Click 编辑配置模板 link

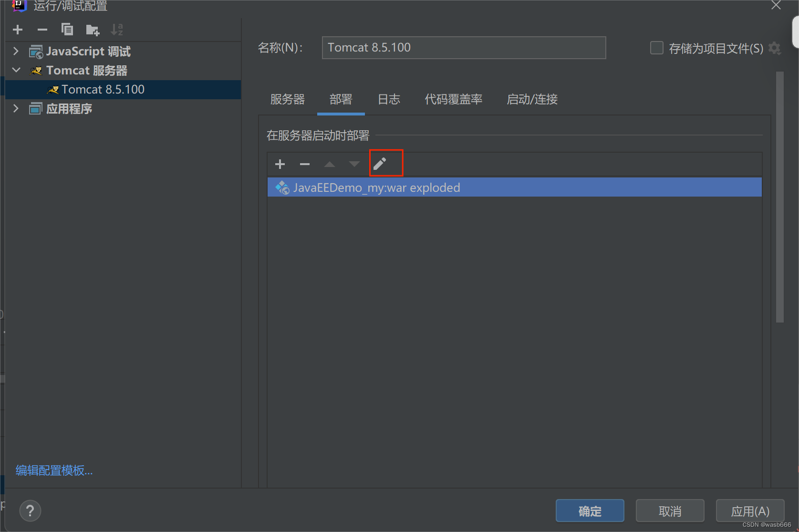pos(53,470)
